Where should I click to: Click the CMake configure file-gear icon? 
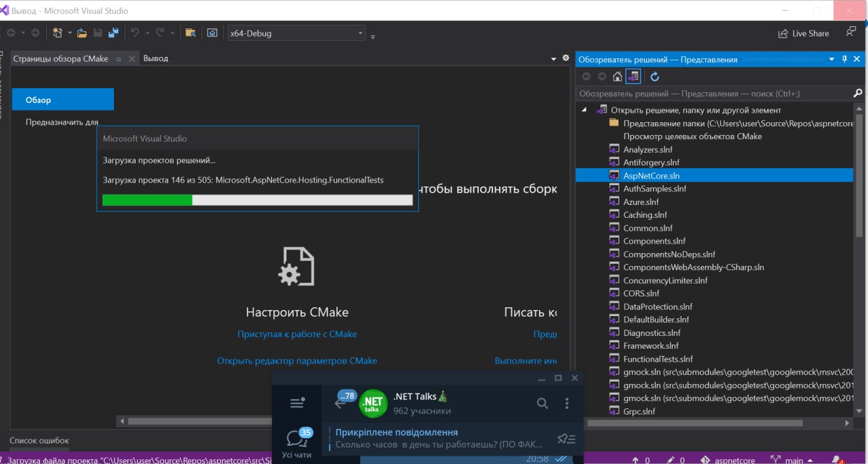pyautogui.click(x=297, y=266)
